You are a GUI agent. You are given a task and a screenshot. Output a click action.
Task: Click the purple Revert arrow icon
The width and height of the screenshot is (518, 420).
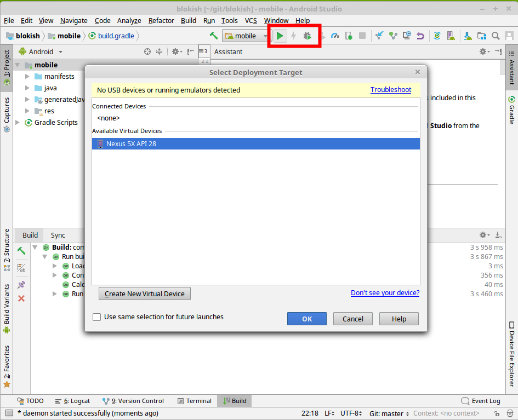coord(420,36)
